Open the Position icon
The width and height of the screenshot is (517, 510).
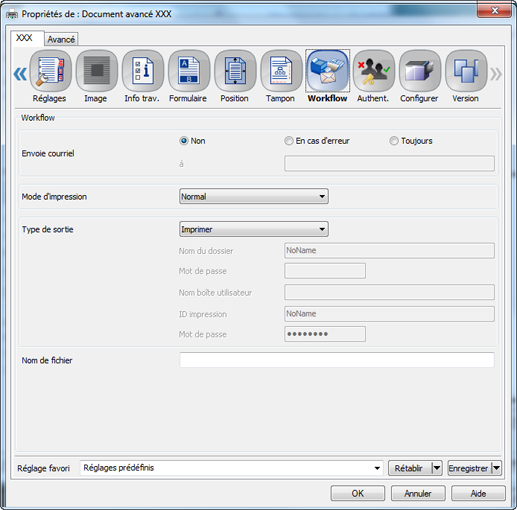pos(235,70)
